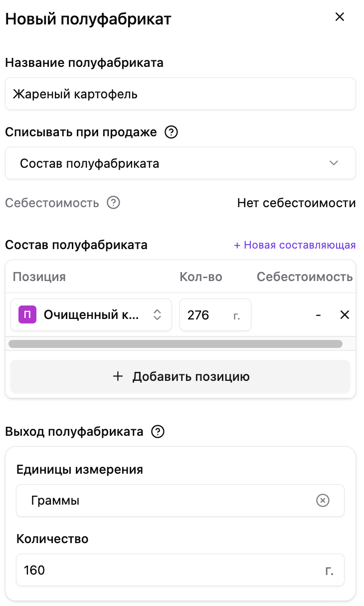Image resolution: width=364 pixels, height=606 pixels.
Task: Open help tooltip for Списывать при продаже
Action: point(171,132)
